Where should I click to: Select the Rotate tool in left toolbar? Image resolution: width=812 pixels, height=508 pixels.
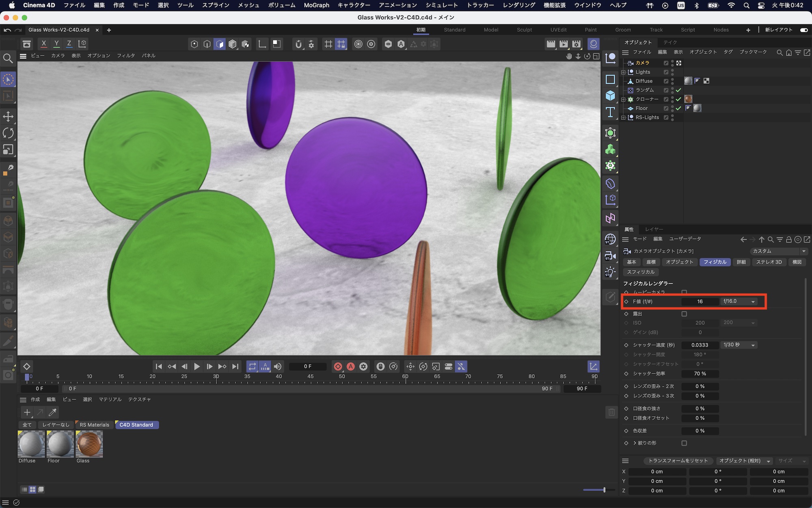point(8,133)
